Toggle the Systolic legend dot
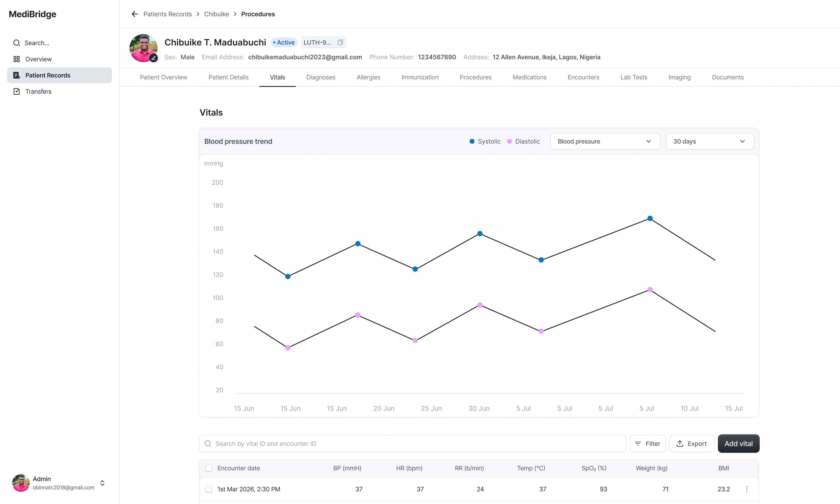Image resolution: width=840 pixels, height=504 pixels. [x=472, y=141]
